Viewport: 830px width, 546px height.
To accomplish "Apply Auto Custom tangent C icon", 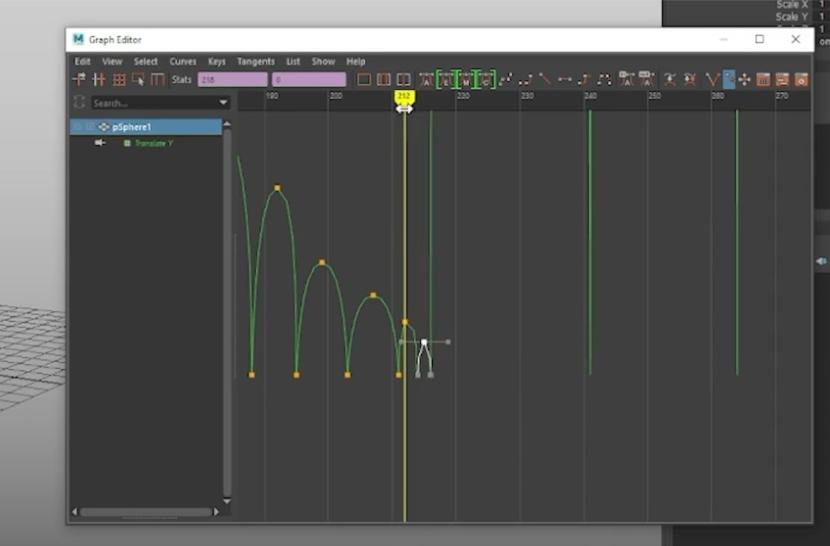I will [486, 80].
